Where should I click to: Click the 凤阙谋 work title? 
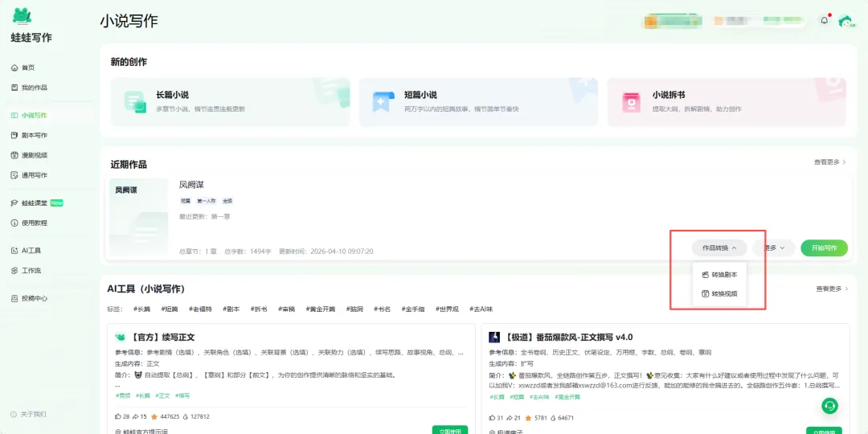pyautogui.click(x=191, y=184)
